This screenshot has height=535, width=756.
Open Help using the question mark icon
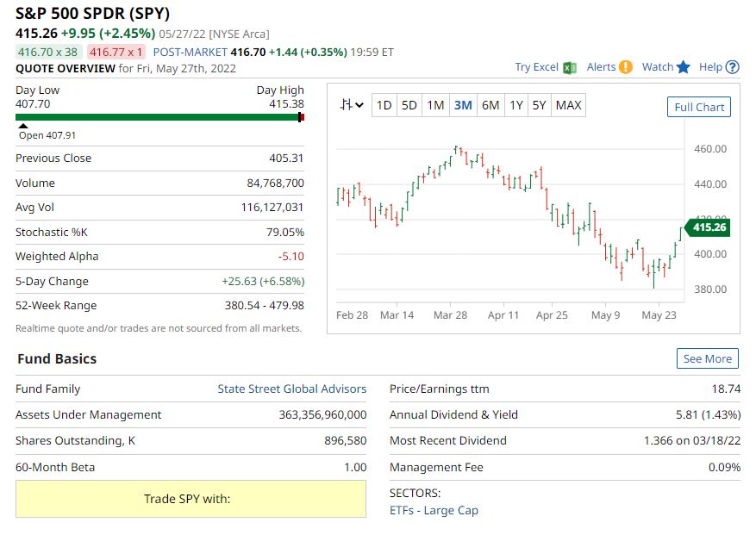732,67
